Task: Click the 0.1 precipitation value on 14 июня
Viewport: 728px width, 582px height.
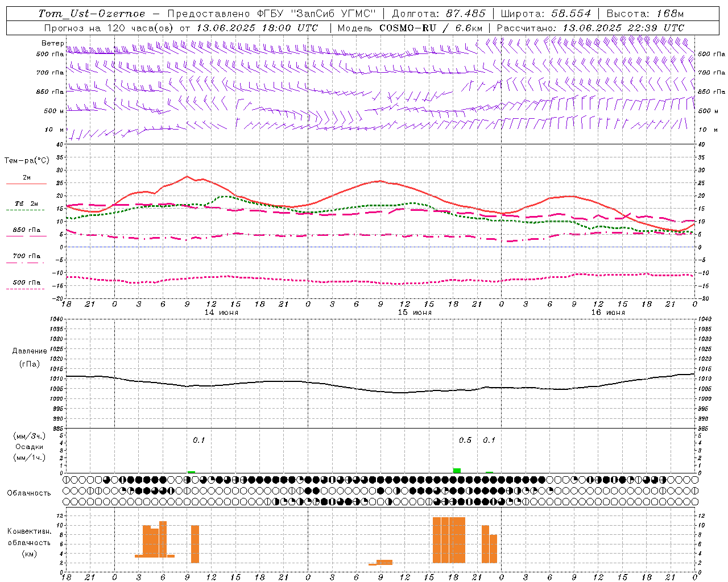Action: point(198,440)
